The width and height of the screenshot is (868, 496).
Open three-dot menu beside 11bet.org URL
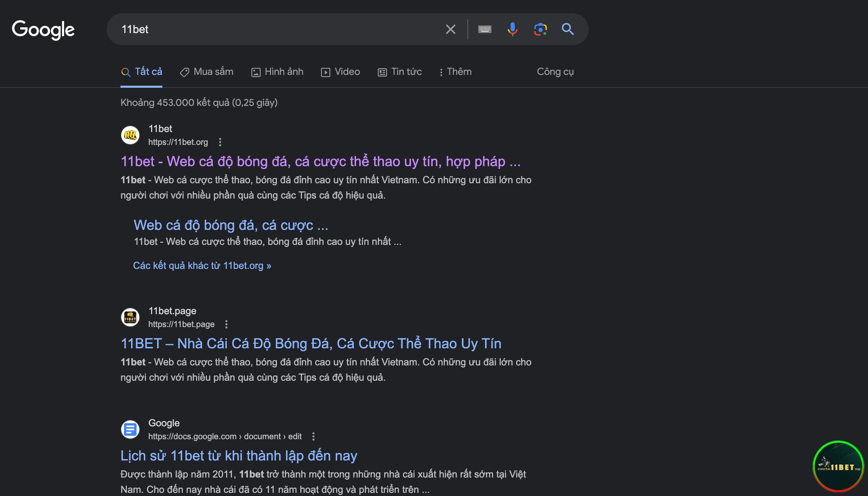[220, 142]
